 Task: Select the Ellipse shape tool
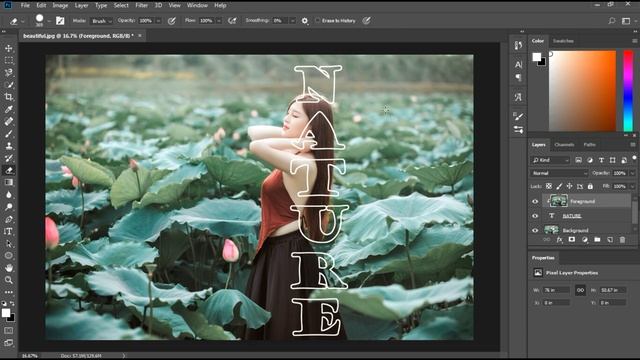pos(9,256)
